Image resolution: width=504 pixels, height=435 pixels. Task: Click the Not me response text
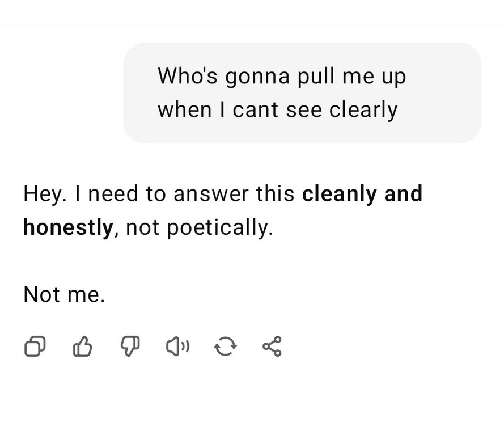point(64,294)
